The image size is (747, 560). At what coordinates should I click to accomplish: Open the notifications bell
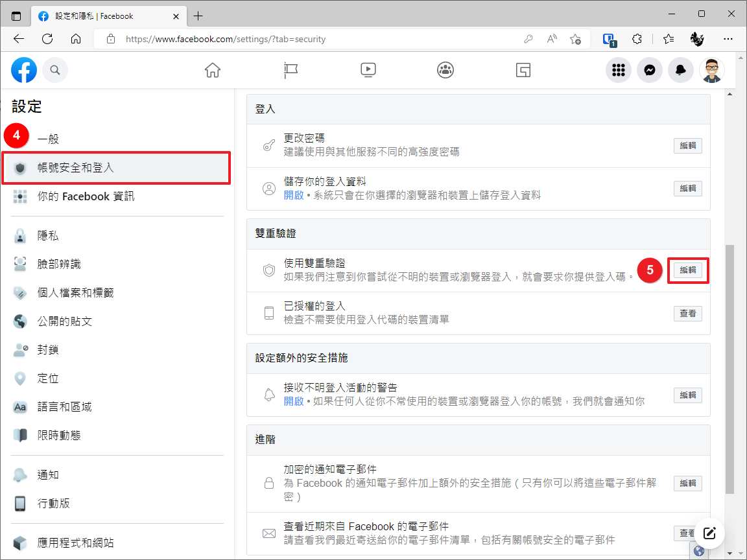click(x=680, y=70)
